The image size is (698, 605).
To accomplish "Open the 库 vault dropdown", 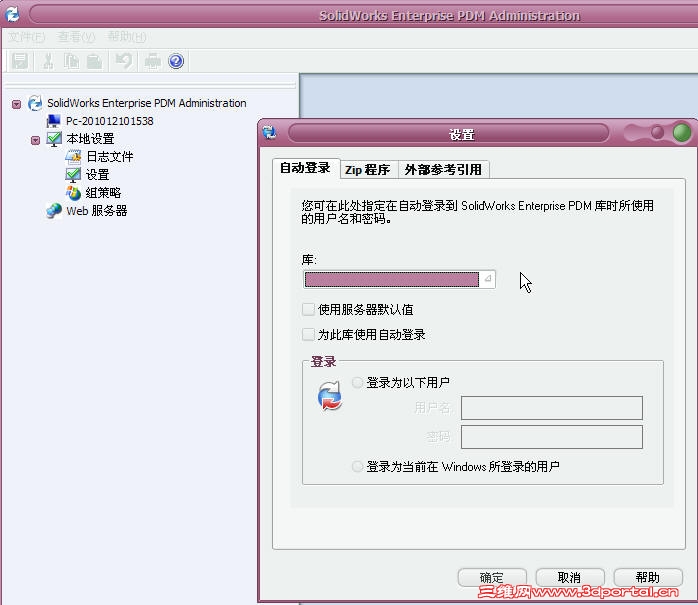I will coord(488,279).
